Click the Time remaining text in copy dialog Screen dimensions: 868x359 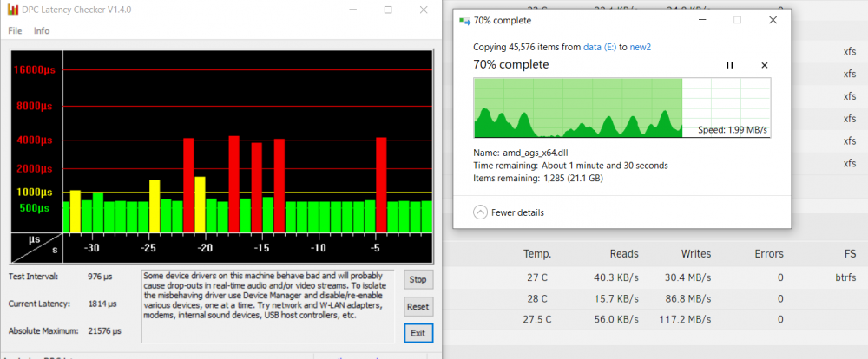coord(571,166)
